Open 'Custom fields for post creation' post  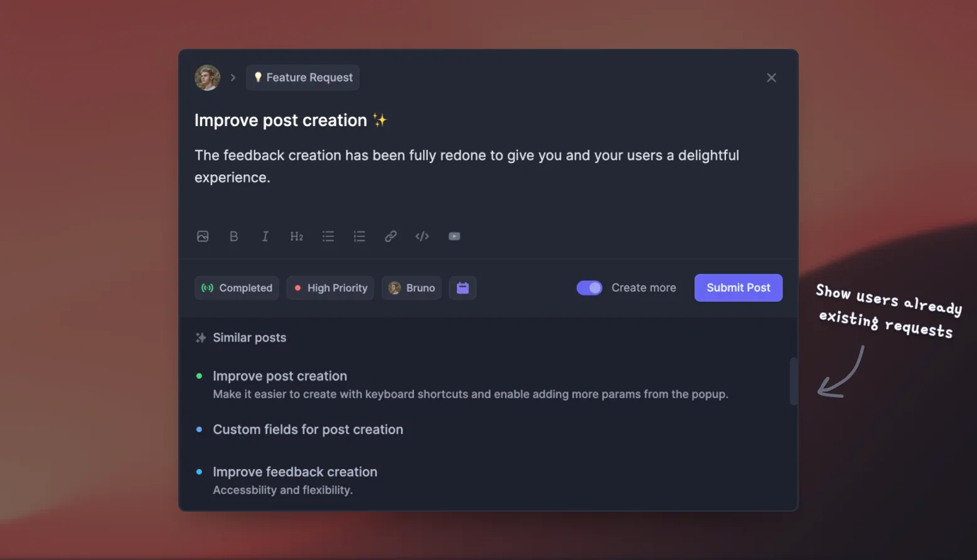(308, 430)
